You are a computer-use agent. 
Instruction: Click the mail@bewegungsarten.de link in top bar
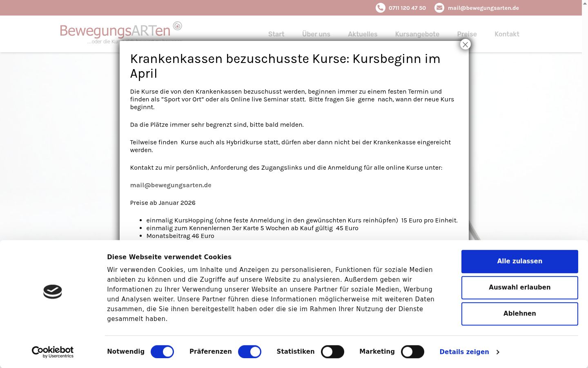(x=483, y=8)
